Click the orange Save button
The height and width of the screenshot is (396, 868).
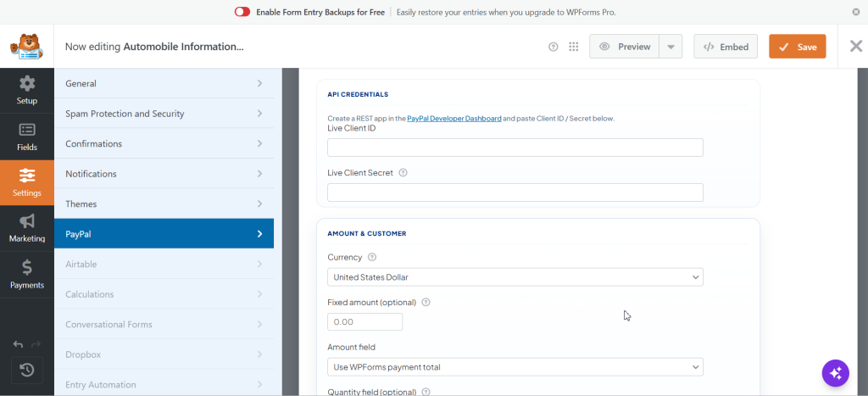click(797, 47)
